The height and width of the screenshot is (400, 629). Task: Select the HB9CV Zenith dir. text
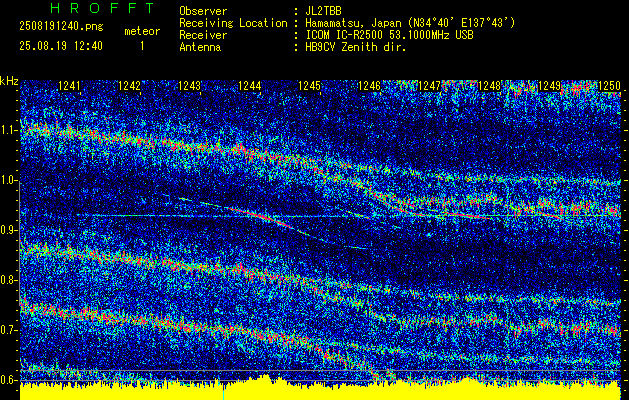[x=356, y=47]
